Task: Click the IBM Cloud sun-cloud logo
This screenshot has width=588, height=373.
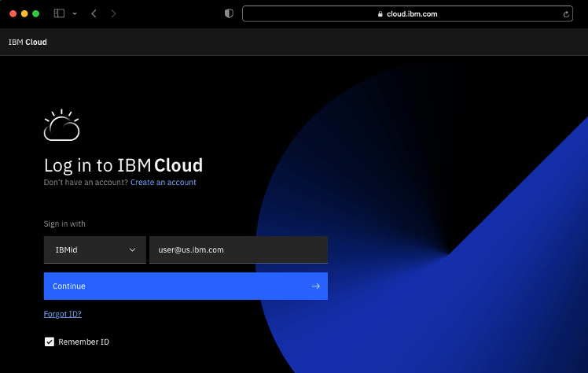Action: click(61, 125)
